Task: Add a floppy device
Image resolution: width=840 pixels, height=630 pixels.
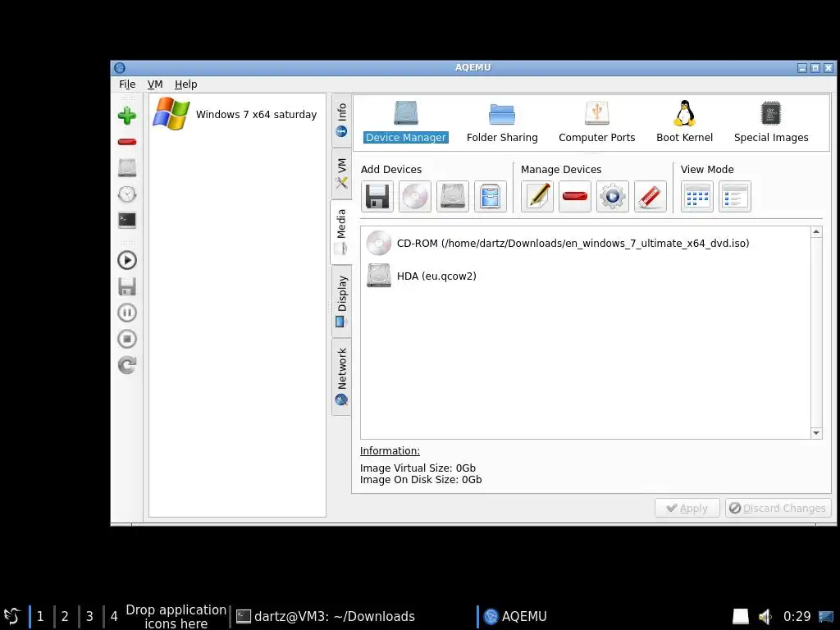Action: click(377, 197)
